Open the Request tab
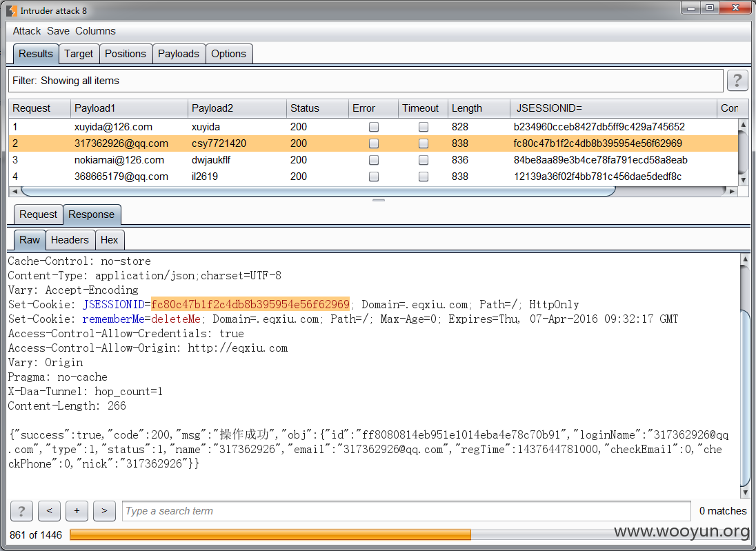Screen dimensions: 756x551 click(38, 214)
